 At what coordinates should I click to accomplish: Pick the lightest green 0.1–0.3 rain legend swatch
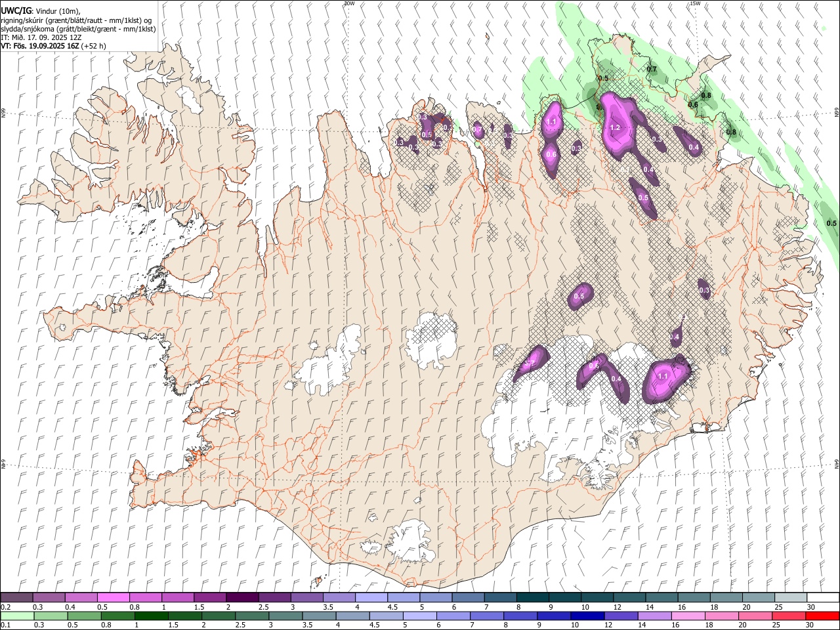[x=17, y=616]
